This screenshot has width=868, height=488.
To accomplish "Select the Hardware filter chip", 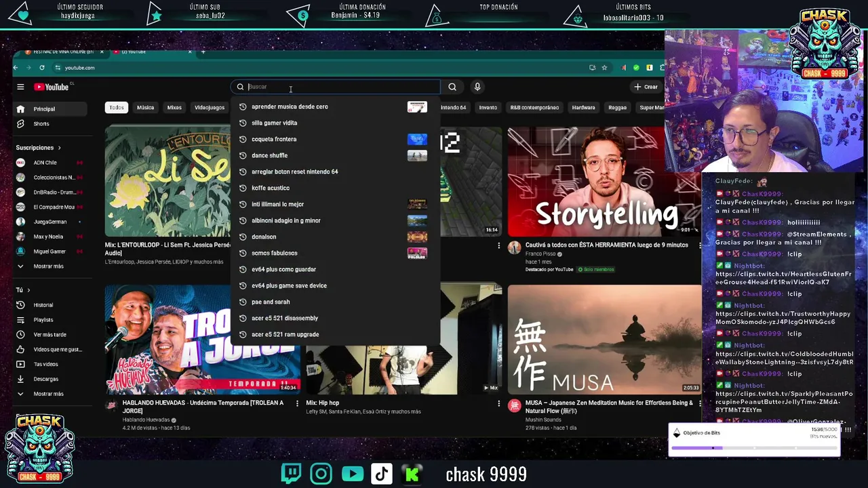I will [x=583, y=107].
